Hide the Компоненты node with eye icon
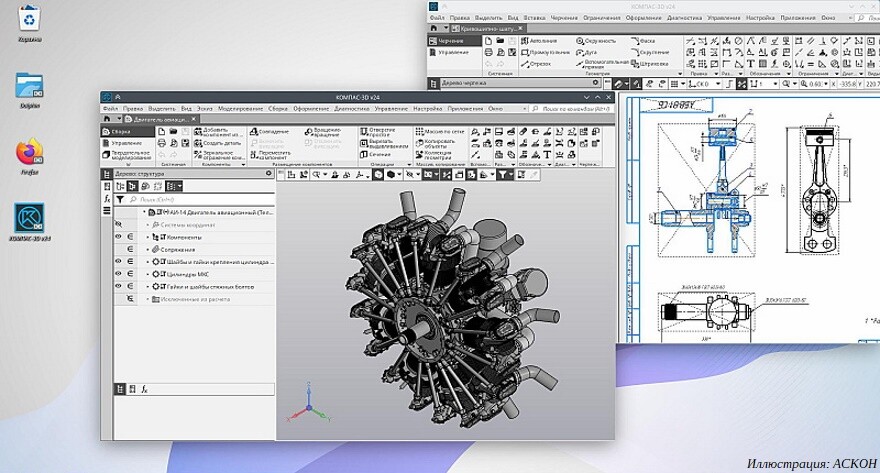Image resolution: width=880 pixels, height=473 pixels. (118, 237)
